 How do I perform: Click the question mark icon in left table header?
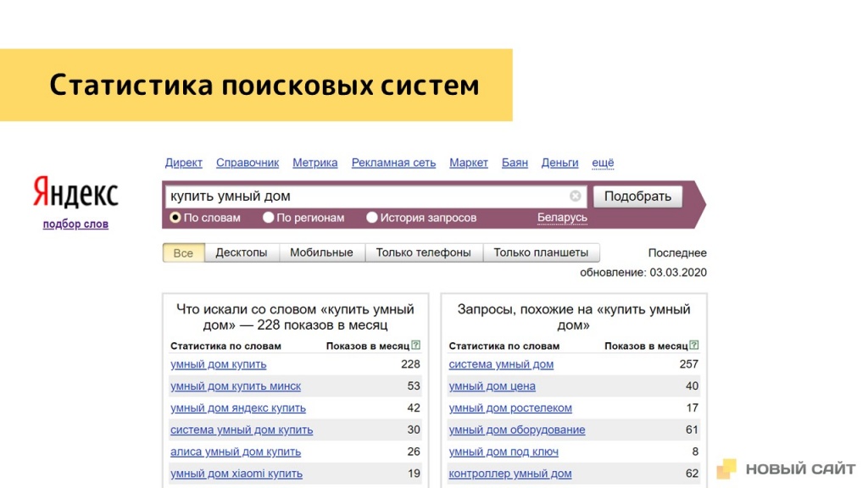coord(415,345)
